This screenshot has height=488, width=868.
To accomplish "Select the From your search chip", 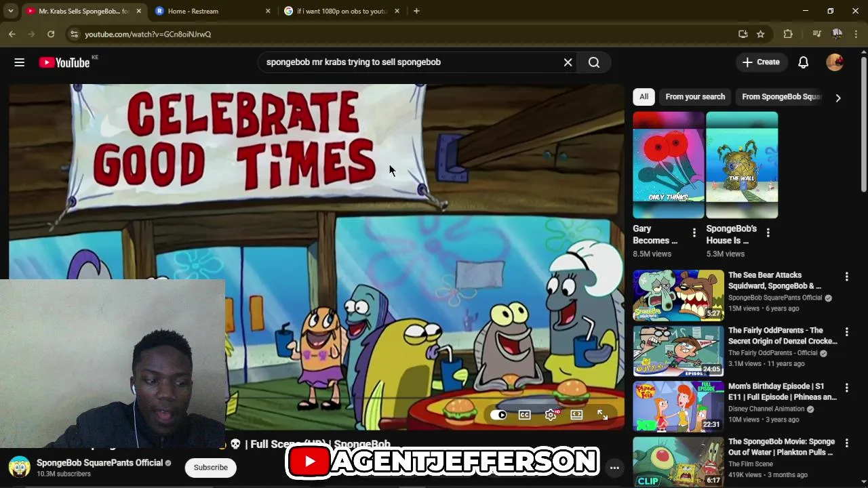I will click(695, 97).
